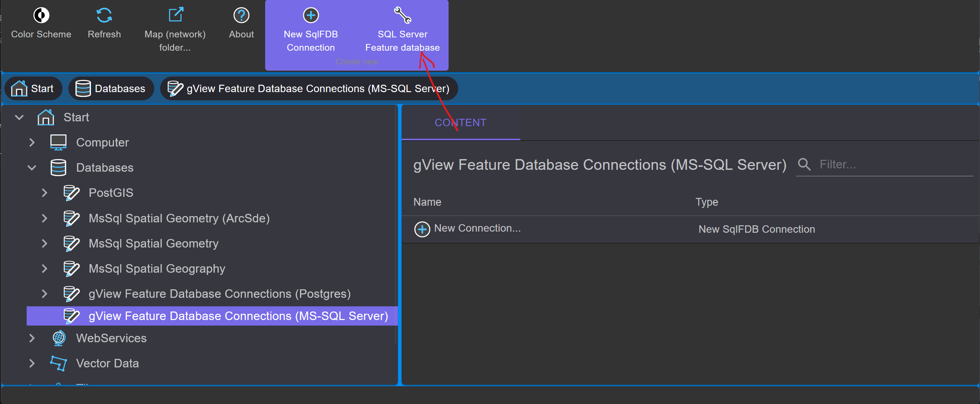
Task: Collapse the Start root node chevron
Action: pos(19,117)
